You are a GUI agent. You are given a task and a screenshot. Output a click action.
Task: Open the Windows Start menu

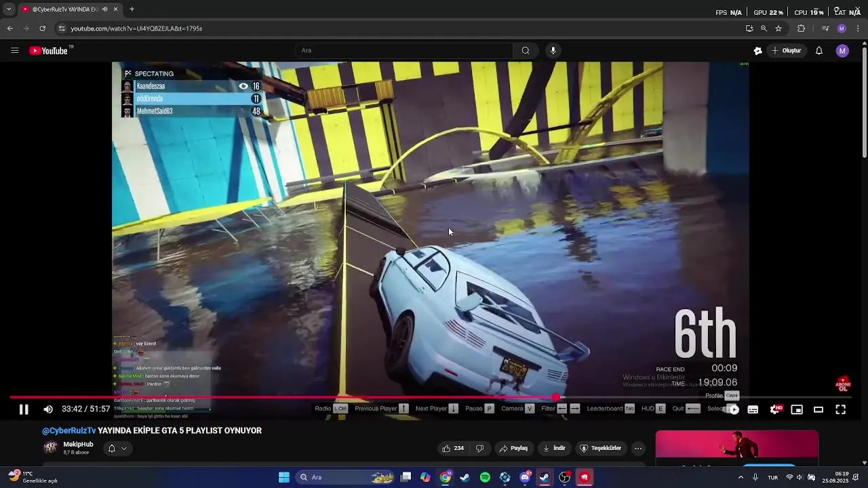(284, 477)
